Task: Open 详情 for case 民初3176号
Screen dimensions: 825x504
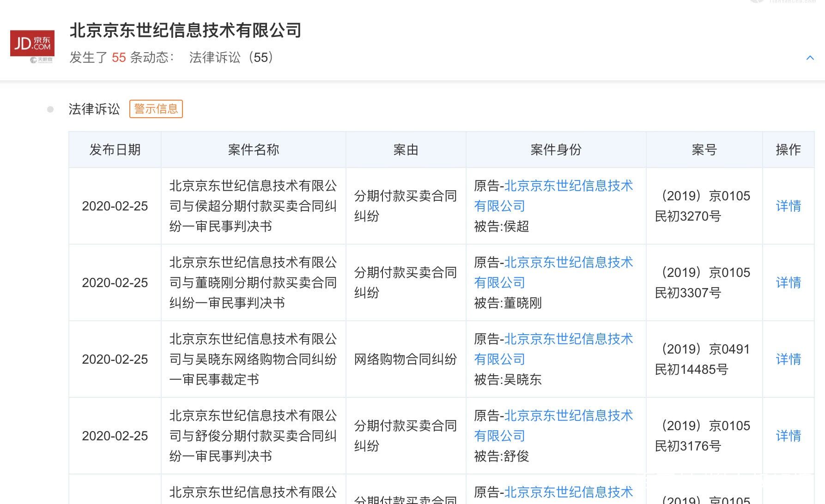Action: click(x=788, y=436)
